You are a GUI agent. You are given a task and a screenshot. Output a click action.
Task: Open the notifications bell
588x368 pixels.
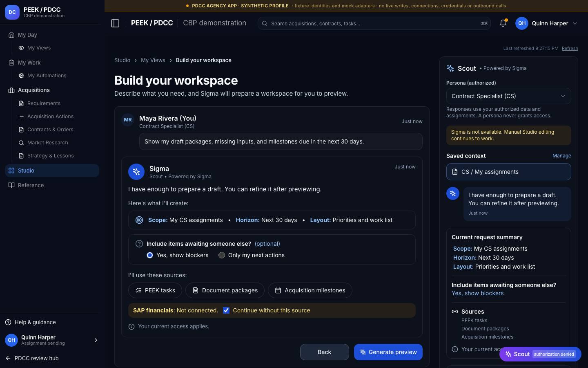click(x=503, y=23)
